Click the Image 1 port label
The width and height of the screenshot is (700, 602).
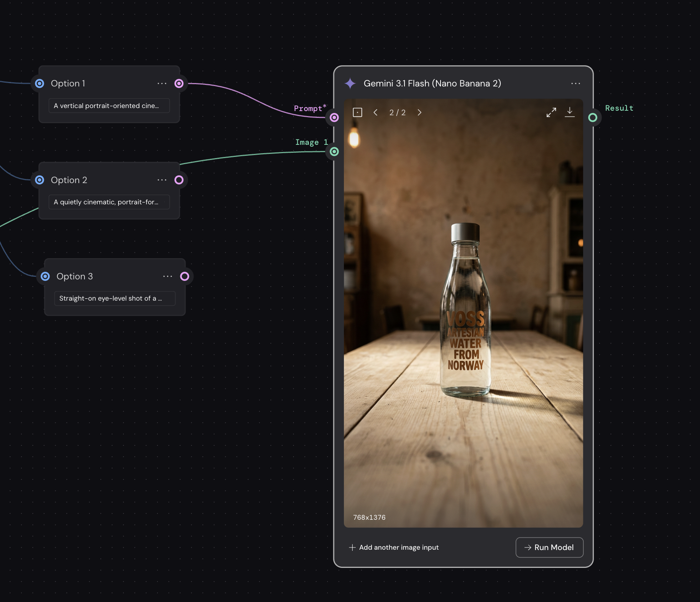click(312, 142)
